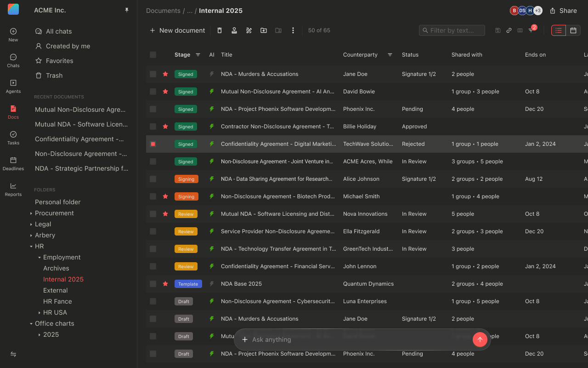
Task: Open filters icon with badge 2
Action: 531,30
